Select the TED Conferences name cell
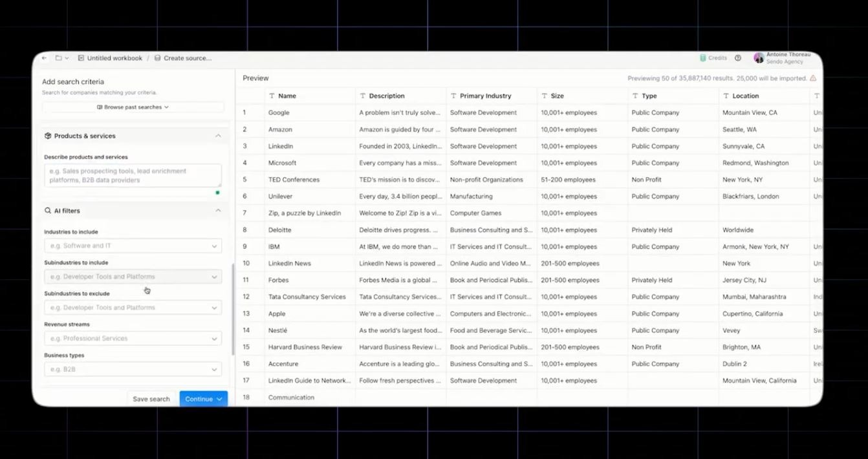The height and width of the screenshot is (459, 868). tap(310, 180)
